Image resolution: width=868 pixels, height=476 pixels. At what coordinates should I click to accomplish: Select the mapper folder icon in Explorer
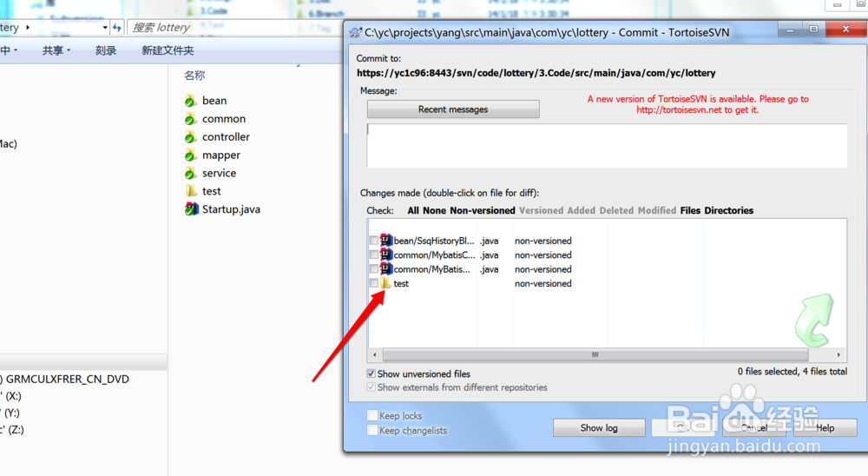click(190, 155)
